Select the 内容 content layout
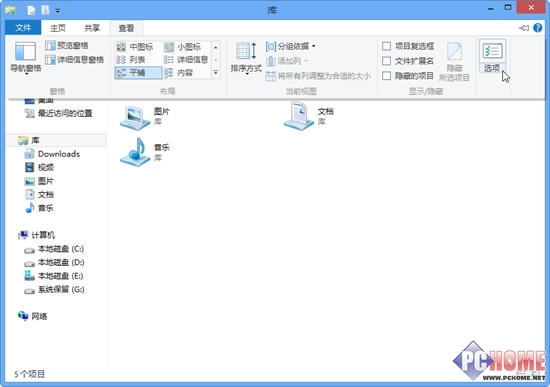This screenshot has width=550, height=387. pos(179,73)
